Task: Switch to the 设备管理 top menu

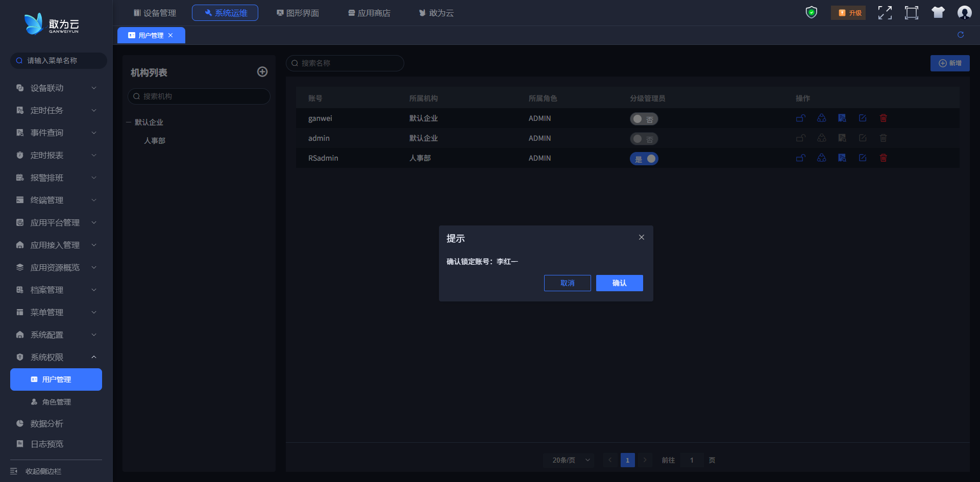Action: pos(155,13)
